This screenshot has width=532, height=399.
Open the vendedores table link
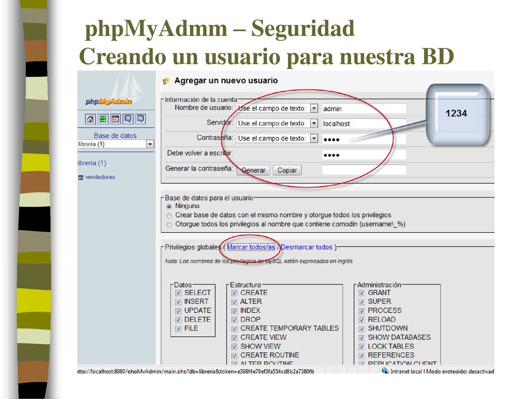pos(100,177)
